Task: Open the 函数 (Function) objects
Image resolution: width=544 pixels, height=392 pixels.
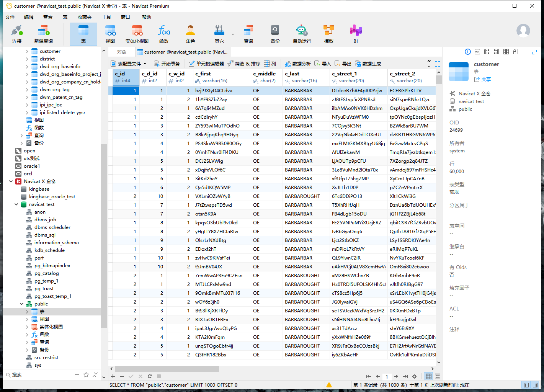Action: tap(164, 34)
